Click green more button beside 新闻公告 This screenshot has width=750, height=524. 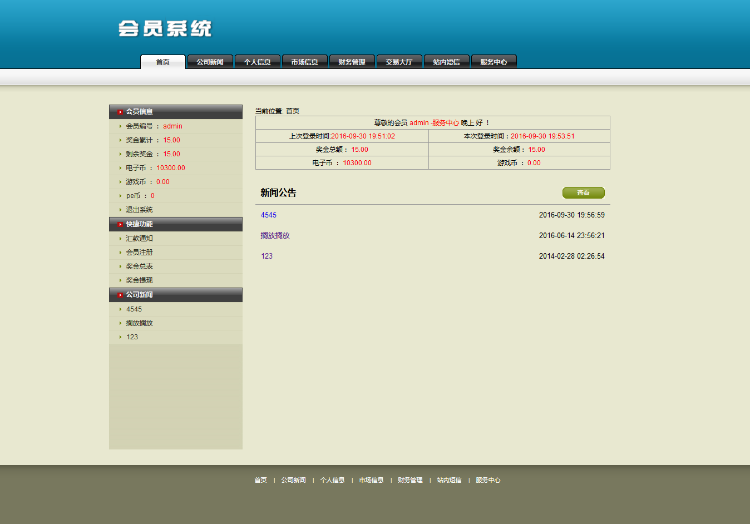click(x=584, y=192)
